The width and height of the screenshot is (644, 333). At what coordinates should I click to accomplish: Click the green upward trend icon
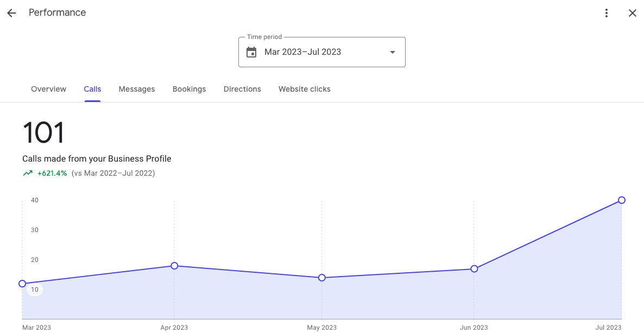[x=28, y=173]
